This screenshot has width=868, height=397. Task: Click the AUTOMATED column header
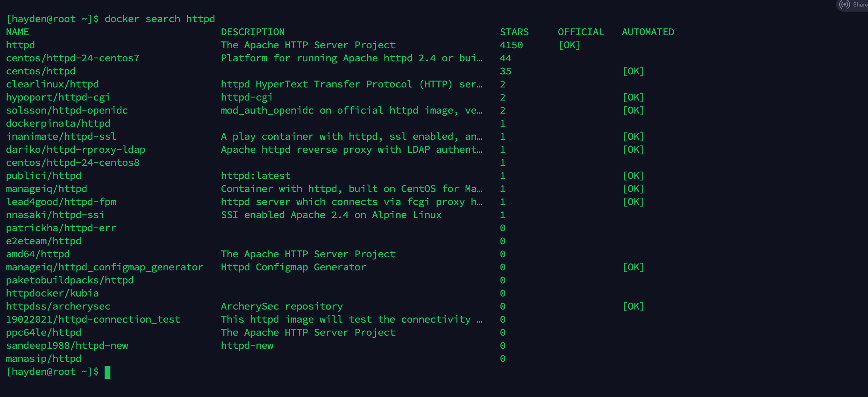pos(648,32)
